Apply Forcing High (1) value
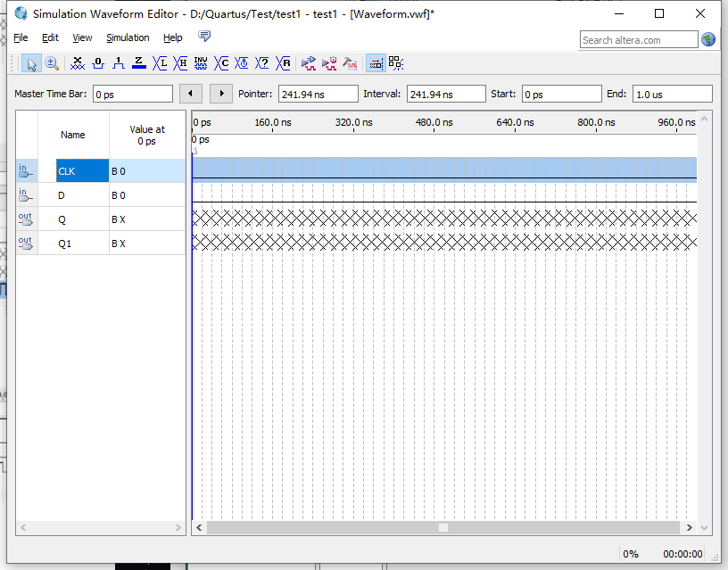 pos(119,63)
